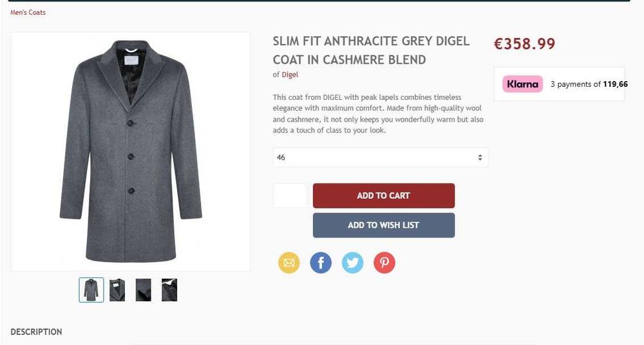Screen dimensions: 644x345
Task: Pin coat on Pinterest
Action: pos(384,263)
